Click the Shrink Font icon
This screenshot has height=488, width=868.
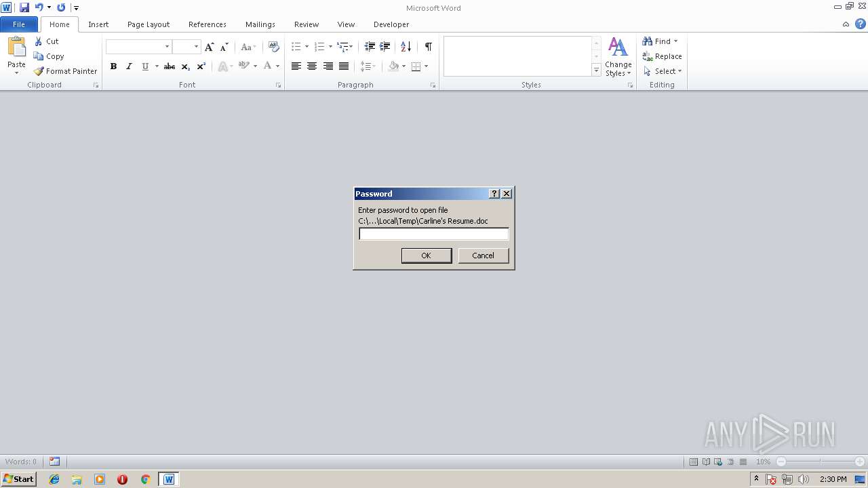[x=224, y=47]
